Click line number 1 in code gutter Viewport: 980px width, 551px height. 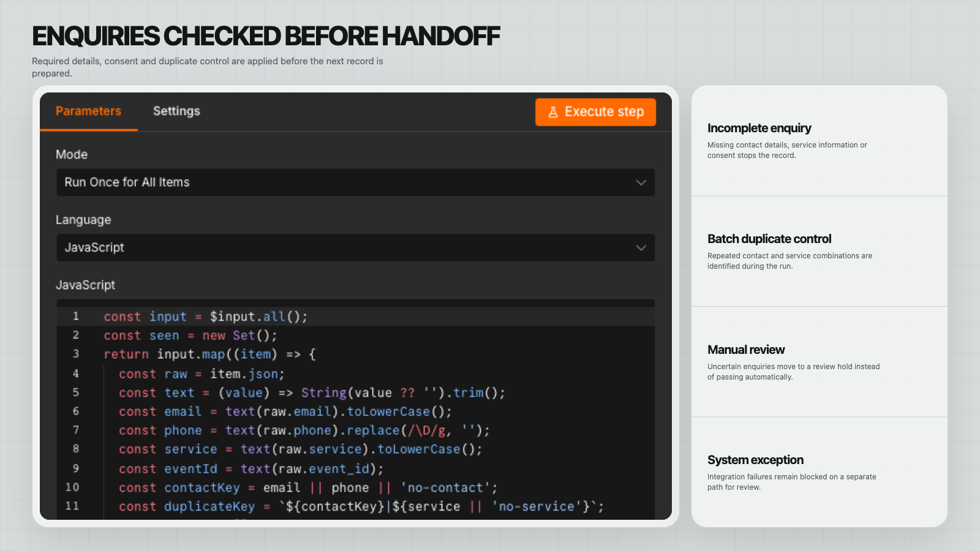click(76, 317)
